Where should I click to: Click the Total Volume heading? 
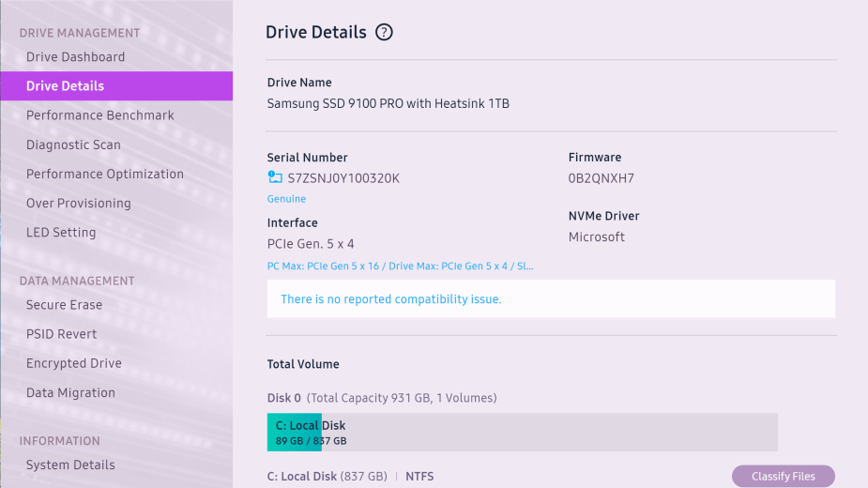point(303,364)
